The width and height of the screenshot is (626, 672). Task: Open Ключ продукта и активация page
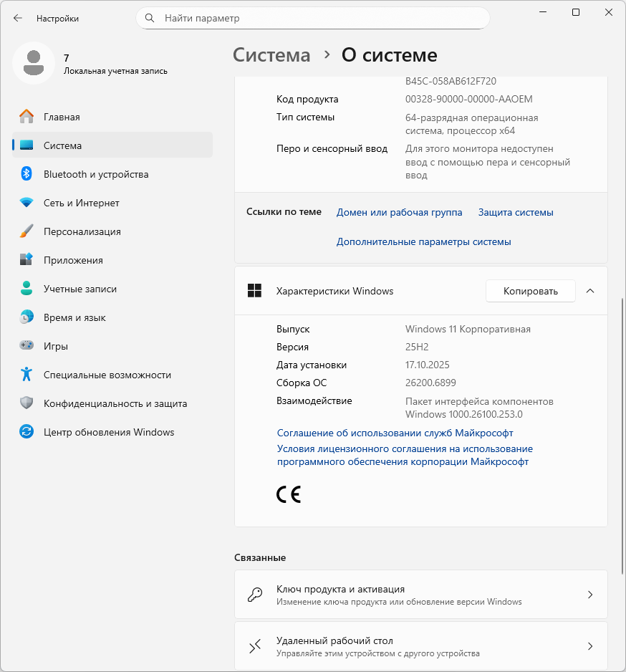420,595
